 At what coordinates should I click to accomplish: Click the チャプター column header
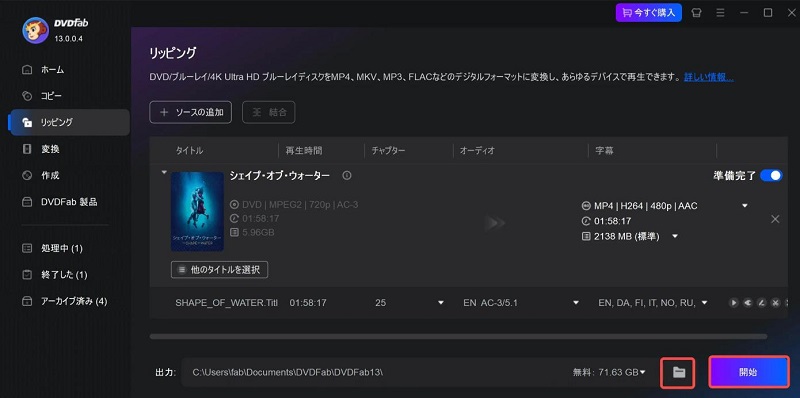(x=388, y=151)
